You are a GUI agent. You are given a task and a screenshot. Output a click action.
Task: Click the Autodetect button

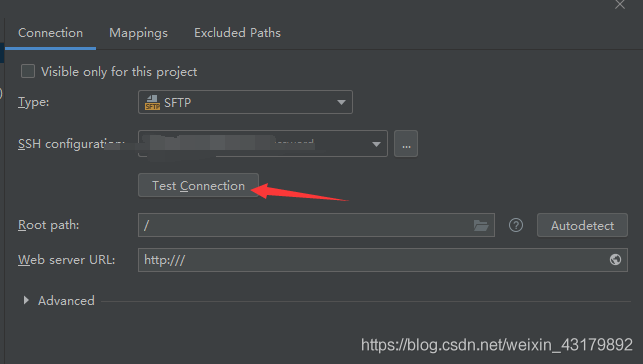point(582,225)
